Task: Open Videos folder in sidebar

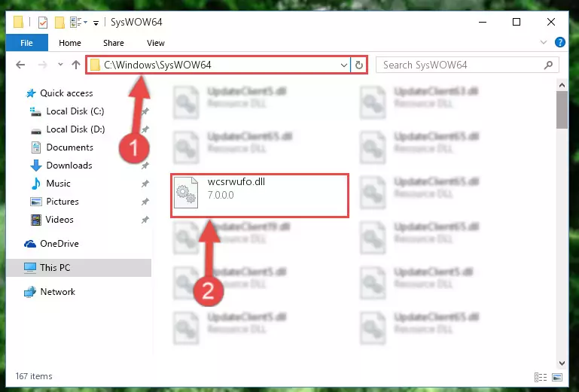Action: [x=59, y=220]
